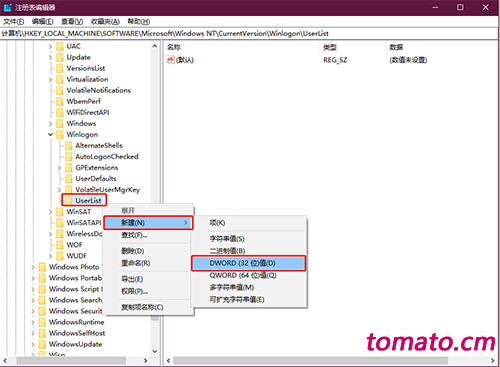Viewport: 500px width, 367px height.
Task: Click the (默认) string value icon
Action: coord(170,60)
